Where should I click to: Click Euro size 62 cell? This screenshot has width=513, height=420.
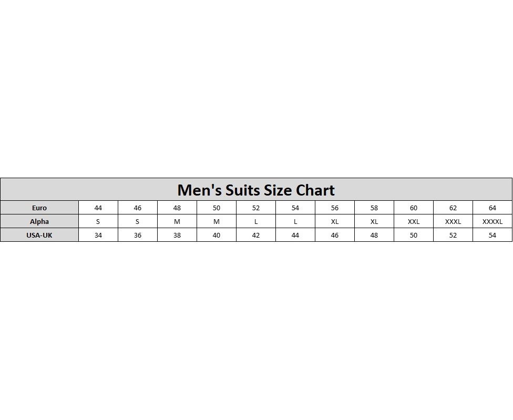coord(453,208)
